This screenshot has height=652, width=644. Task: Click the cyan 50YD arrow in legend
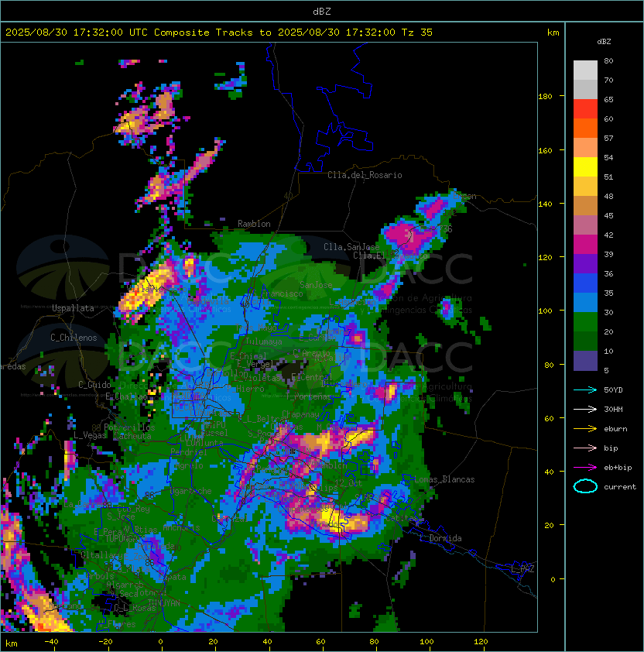585,390
